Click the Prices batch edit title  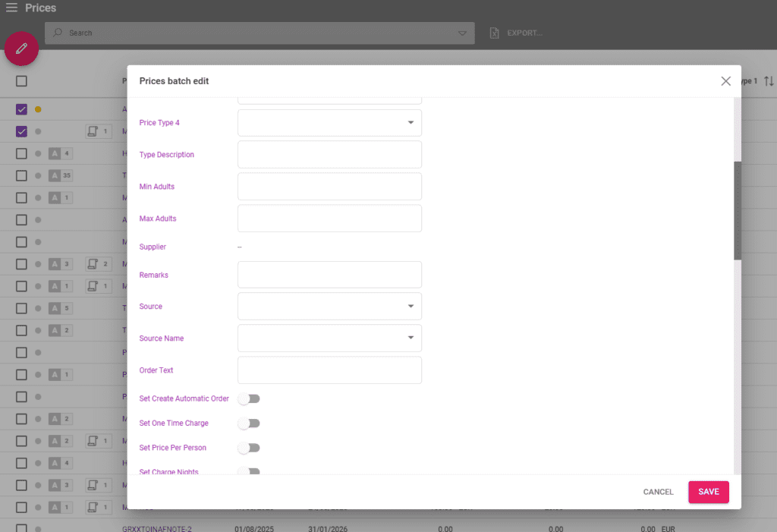click(174, 80)
